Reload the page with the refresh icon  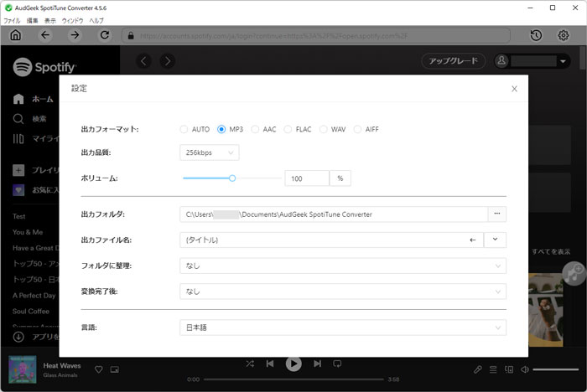click(x=105, y=35)
